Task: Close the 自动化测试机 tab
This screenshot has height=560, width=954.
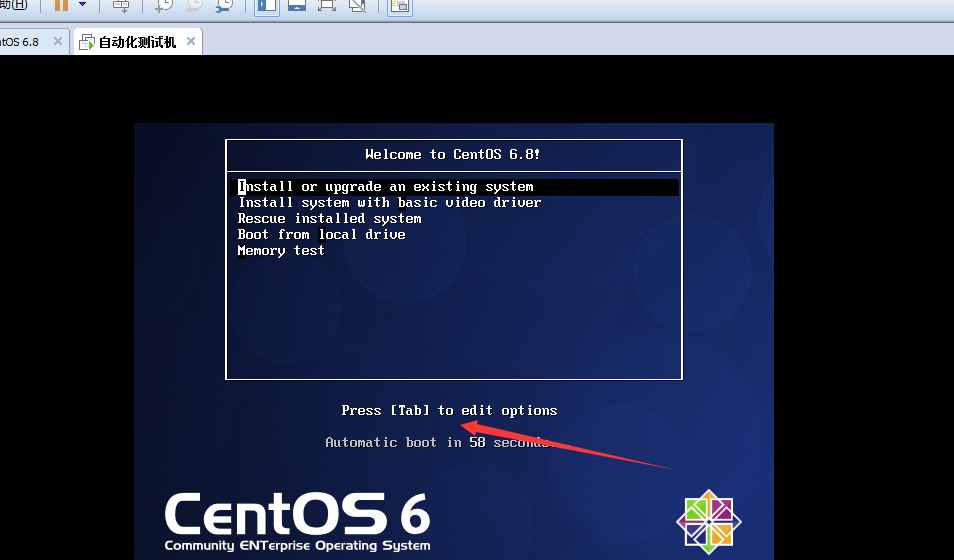Action: pyautogui.click(x=191, y=41)
